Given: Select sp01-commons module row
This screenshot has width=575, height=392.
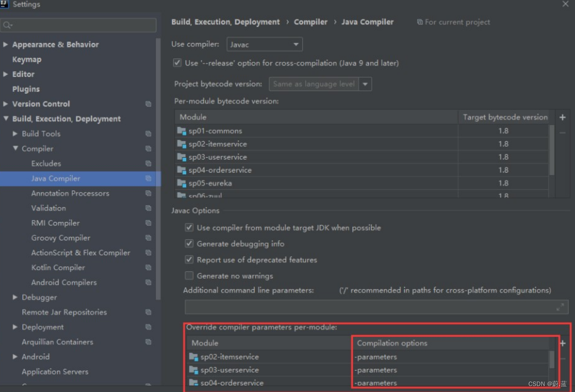Looking at the screenshot, I should pyautogui.click(x=362, y=131).
